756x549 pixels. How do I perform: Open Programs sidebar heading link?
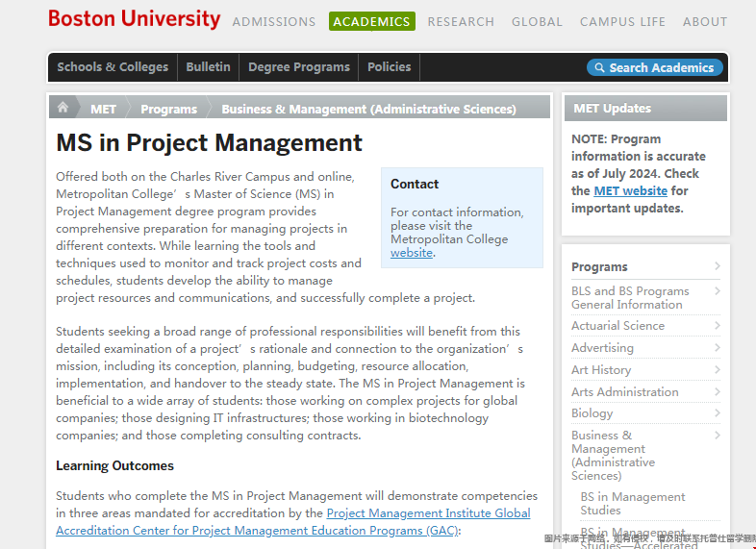[599, 266]
